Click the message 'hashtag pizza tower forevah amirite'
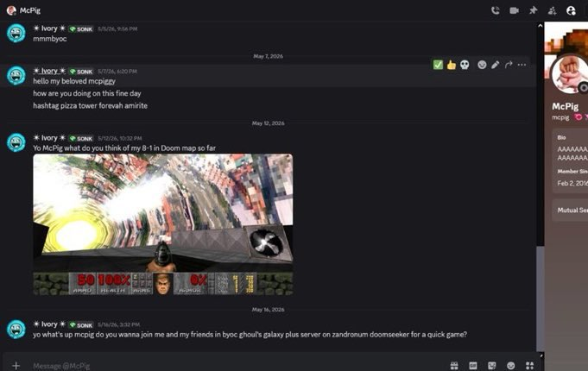Screen dimensions: 588x371 [90, 105]
